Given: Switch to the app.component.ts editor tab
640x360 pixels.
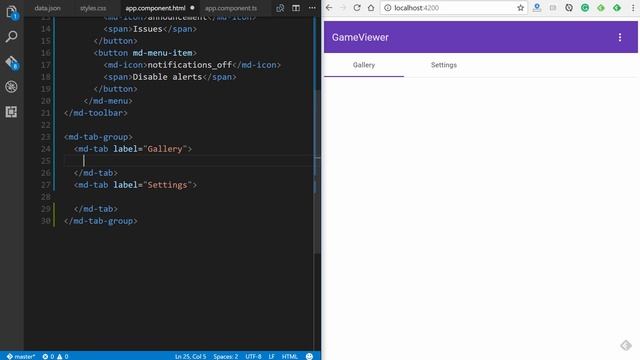Looking at the screenshot, I should [x=231, y=8].
